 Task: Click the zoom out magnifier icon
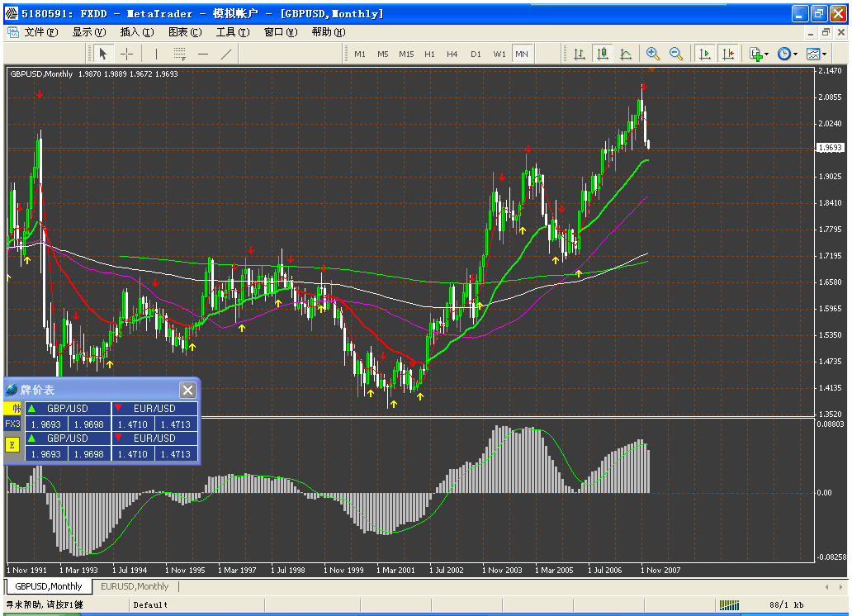point(675,53)
